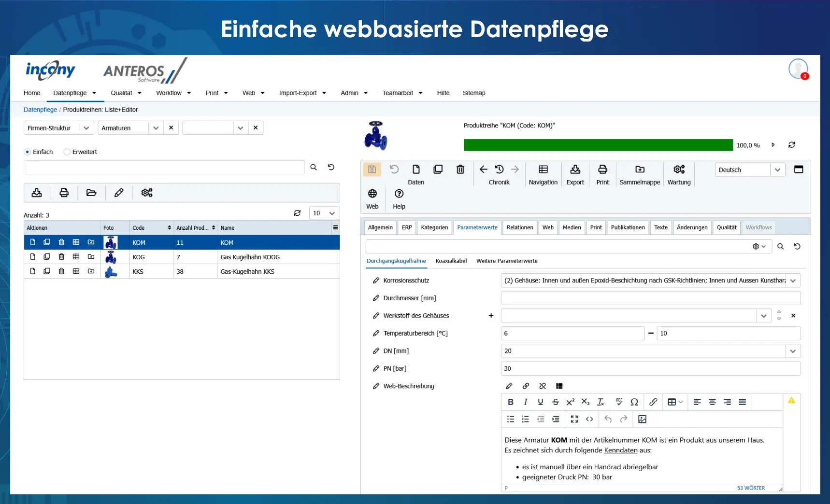Select the Erweitert radio button
The image size is (830, 504).
click(67, 152)
